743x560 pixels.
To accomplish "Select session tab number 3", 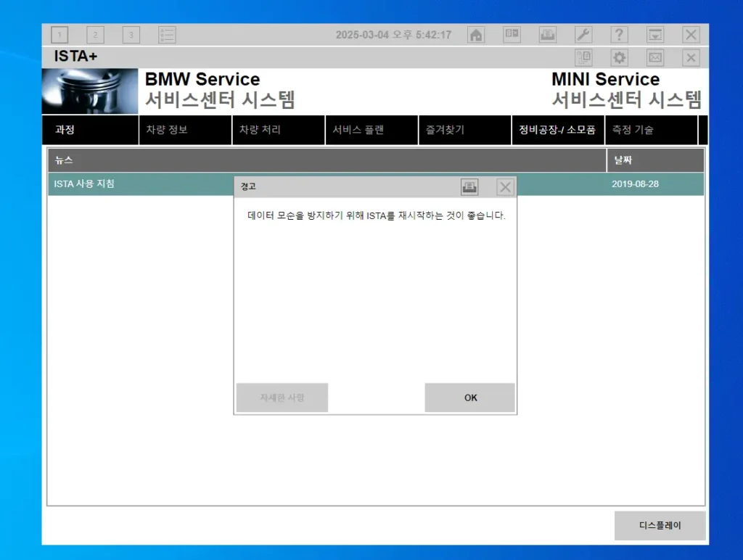I will 131,35.
